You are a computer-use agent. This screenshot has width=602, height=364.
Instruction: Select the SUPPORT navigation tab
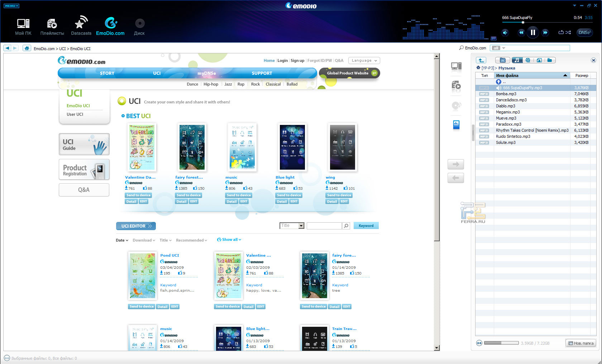click(262, 73)
